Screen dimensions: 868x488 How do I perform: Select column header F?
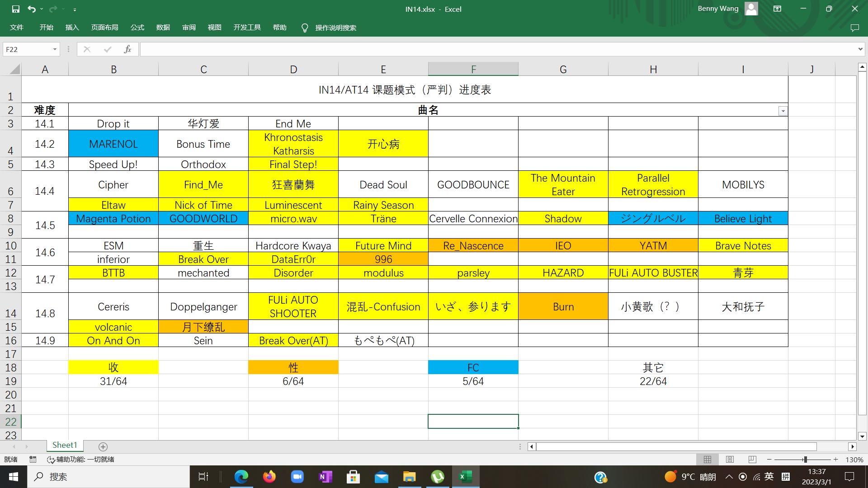point(473,69)
